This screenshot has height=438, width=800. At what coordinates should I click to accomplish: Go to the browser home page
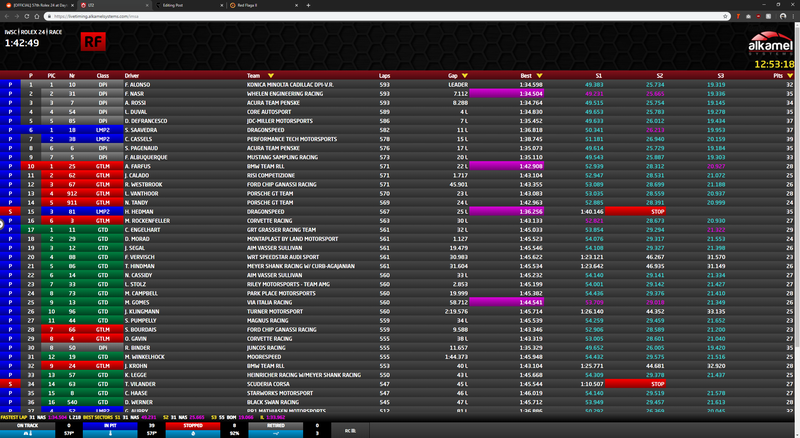[37, 16]
